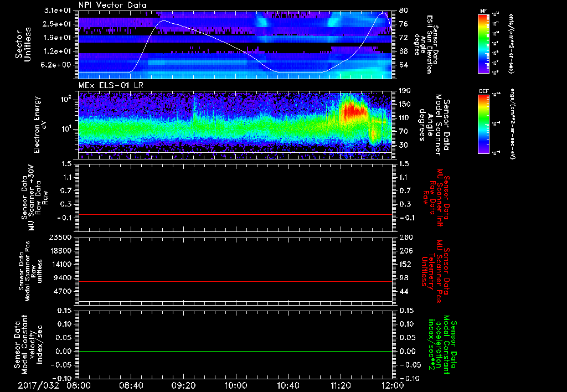The width and height of the screenshot is (567, 392).
Task: Click the 23500 scanner position tick
Action: [x=60, y=238]
